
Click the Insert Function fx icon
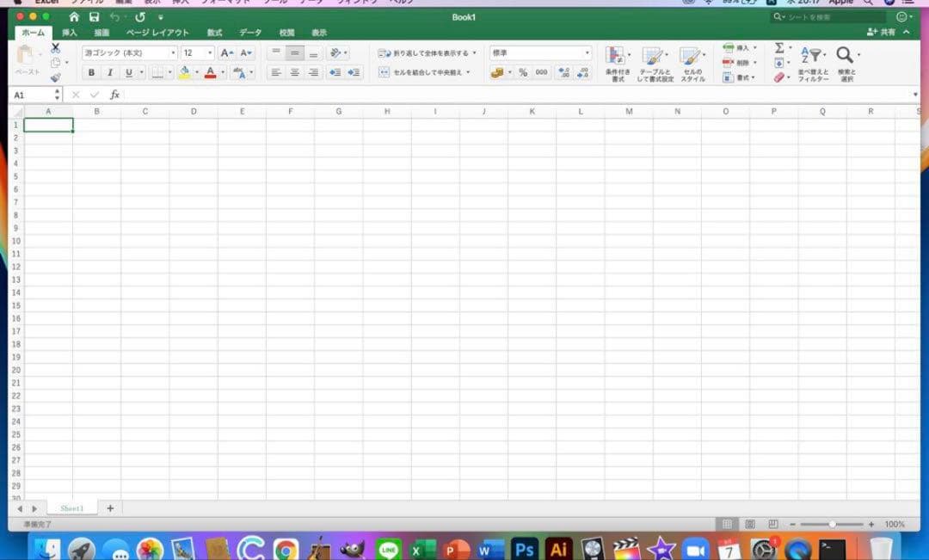point(114,95)
